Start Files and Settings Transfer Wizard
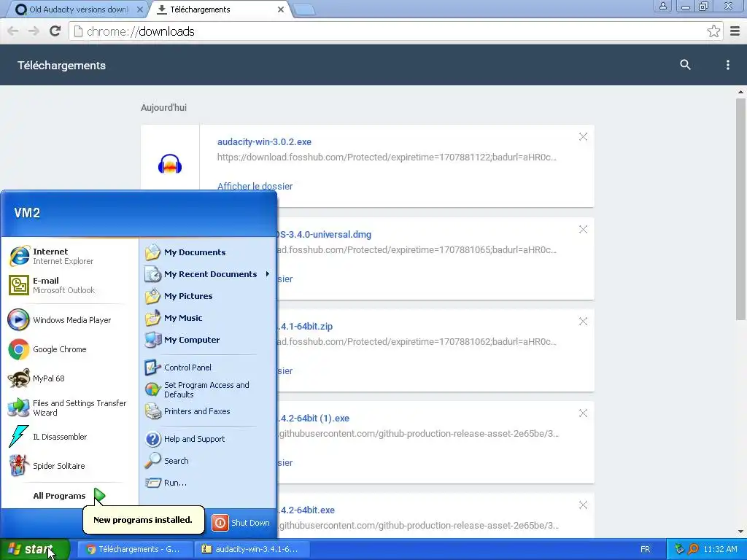This screenshot has width=747, height=560. [69, 408]
